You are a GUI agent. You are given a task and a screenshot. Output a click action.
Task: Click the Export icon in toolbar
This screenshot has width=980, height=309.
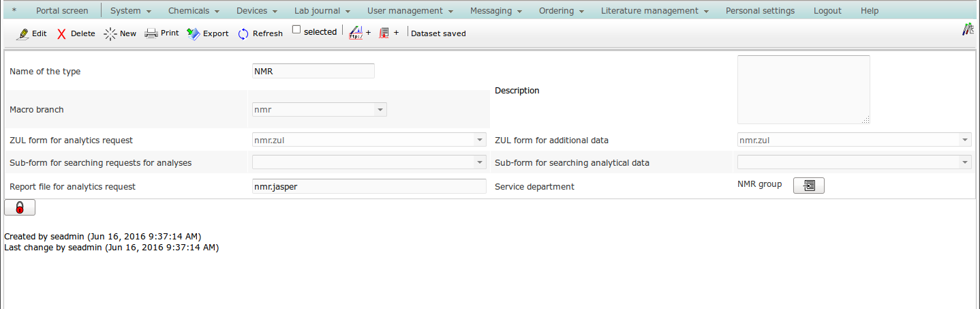click(x=194, y=33)
